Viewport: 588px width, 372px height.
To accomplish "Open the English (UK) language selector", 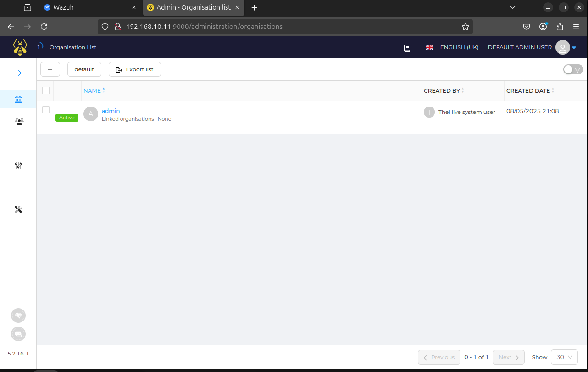I will pos(452,47).
